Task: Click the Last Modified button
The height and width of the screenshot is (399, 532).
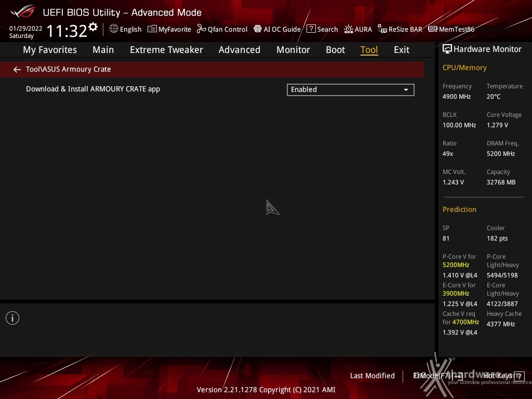Action: [x=372, y=376]
